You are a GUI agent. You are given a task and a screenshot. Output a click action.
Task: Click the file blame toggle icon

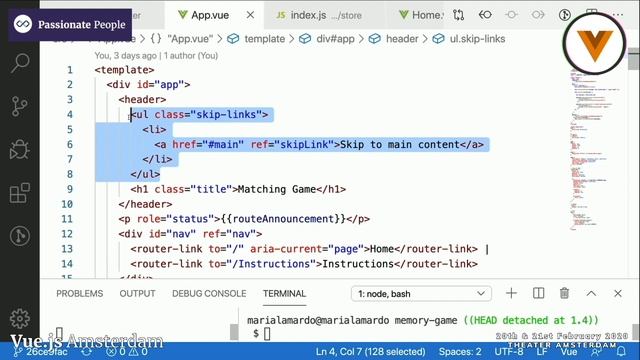pos(564,15)
